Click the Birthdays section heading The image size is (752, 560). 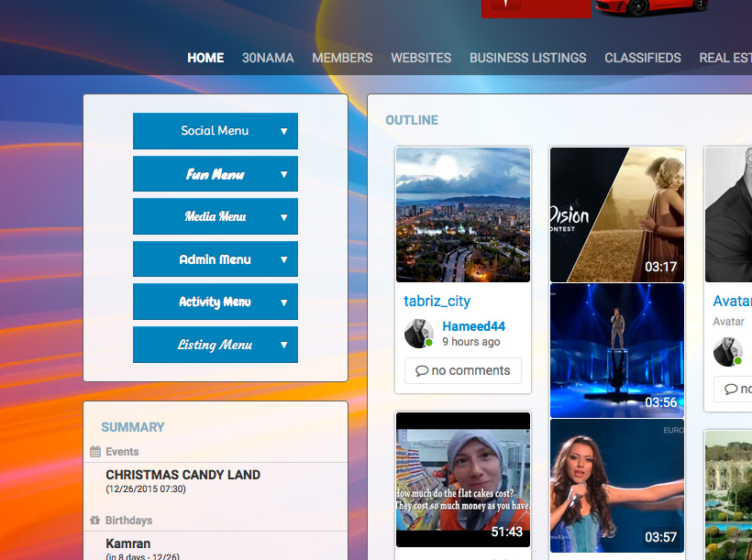(x=128, y=521)
